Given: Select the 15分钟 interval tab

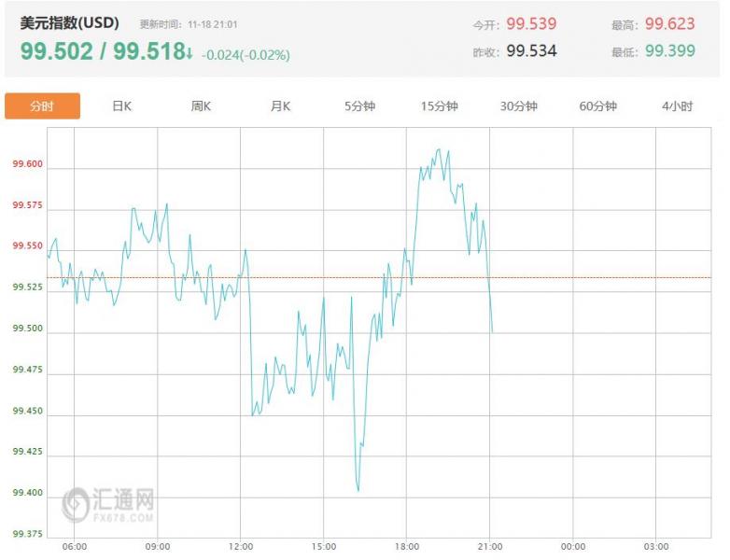Looking at the screenshot, I should pos(439,106).
